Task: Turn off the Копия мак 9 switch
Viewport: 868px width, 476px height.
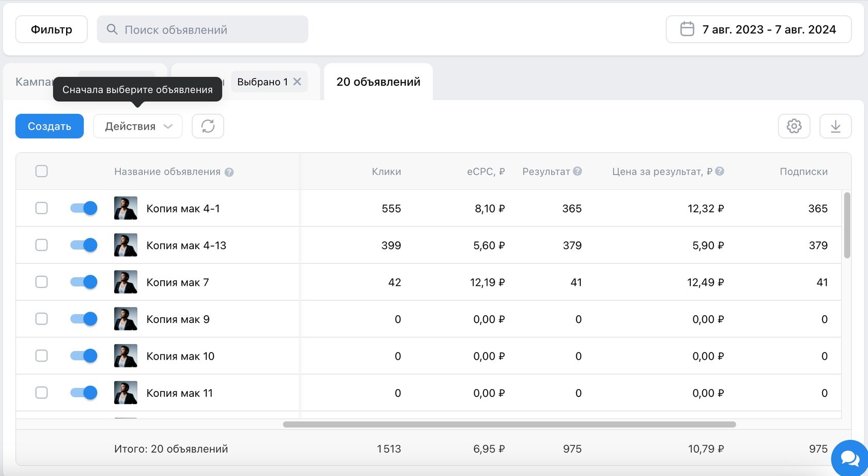Action: point(84,319)
